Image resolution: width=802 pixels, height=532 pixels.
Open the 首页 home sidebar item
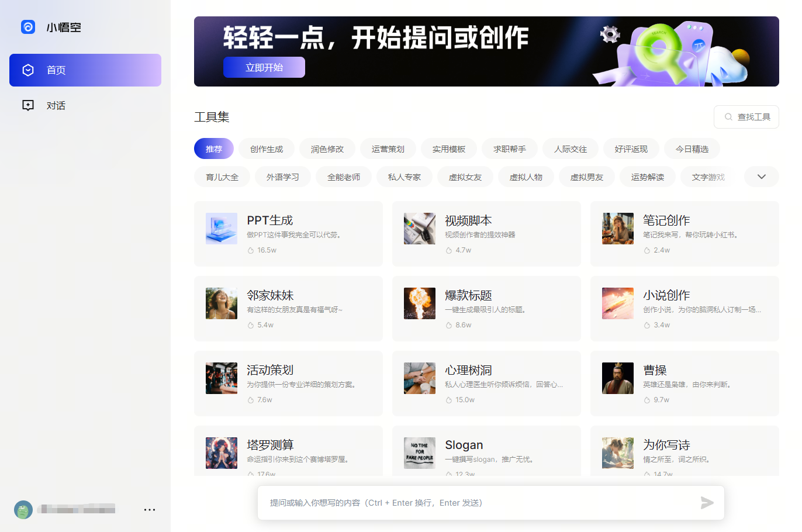(x=85, y=70)
